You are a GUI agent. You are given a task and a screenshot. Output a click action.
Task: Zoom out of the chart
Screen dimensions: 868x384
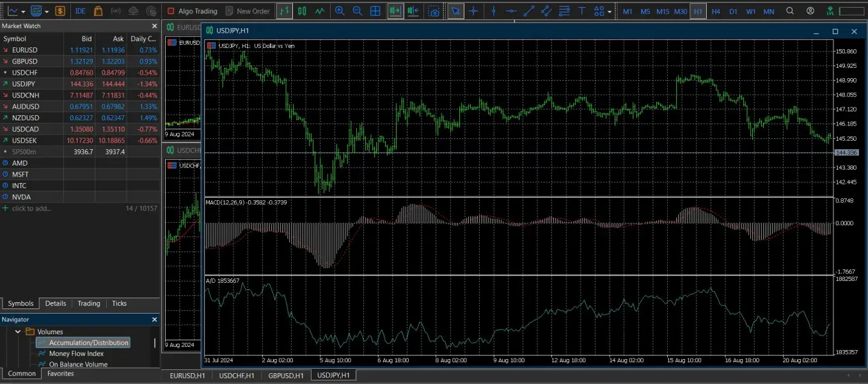pos(358,11)
